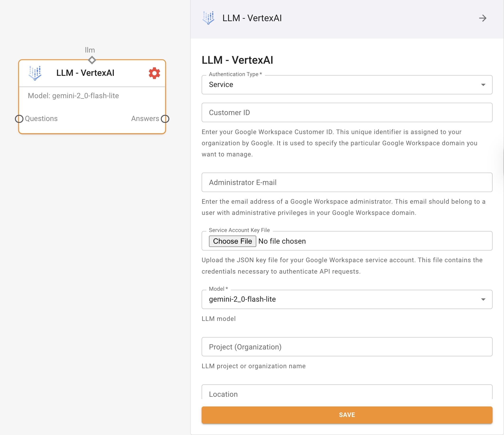Click the Answers output port circle
Screen dimensions: 504x435
click(x=165, y=119)
